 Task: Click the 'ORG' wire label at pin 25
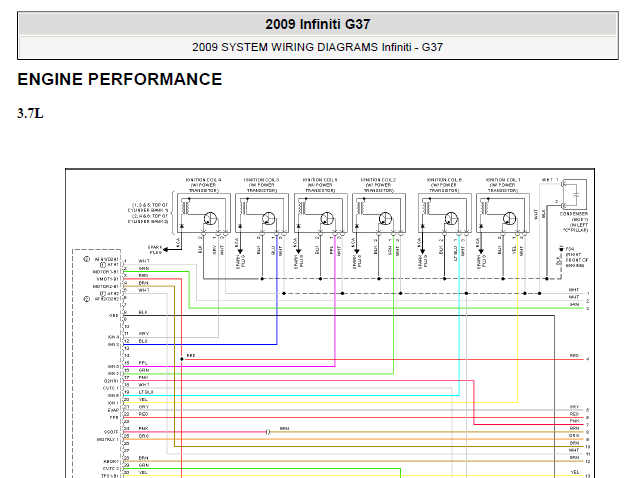click(144, 436)
